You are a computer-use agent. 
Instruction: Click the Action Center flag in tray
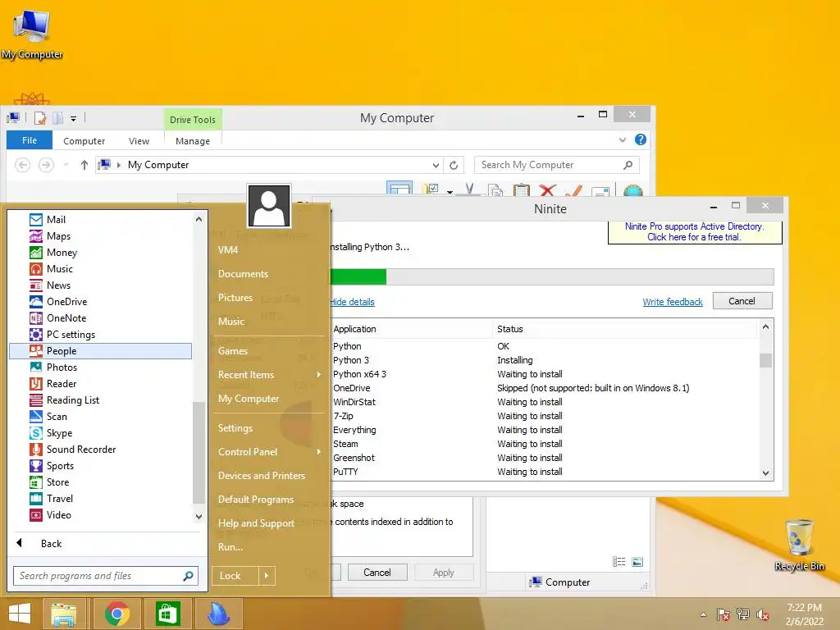tap(724, 615)
